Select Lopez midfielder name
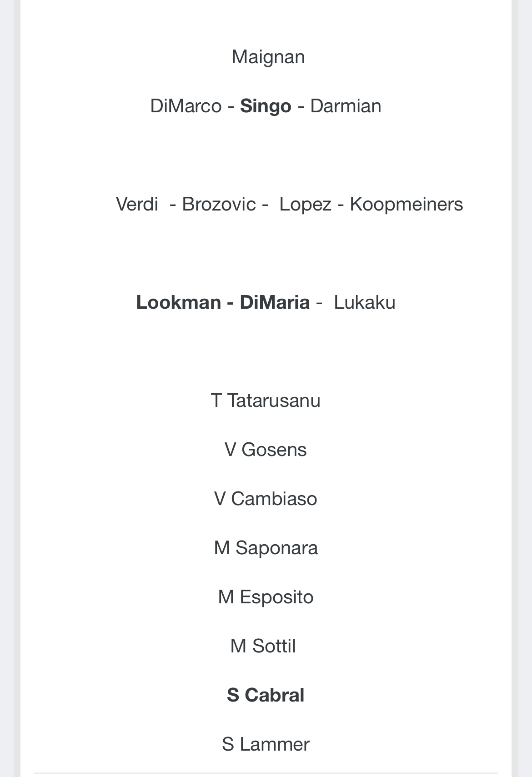This screenshot has height=777, width=532. click(305, 205)
